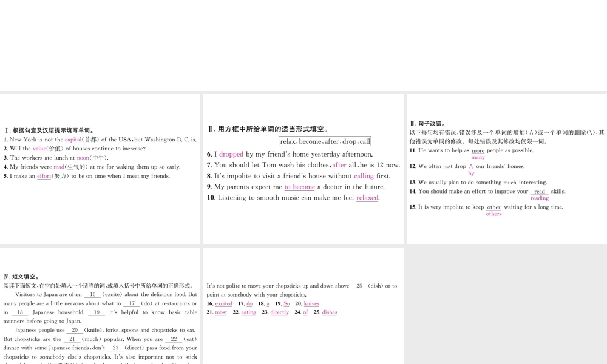This screenshot has height=364, width=607.
Task: Click answer 21 'most'
Action: (x=221, y=312)
